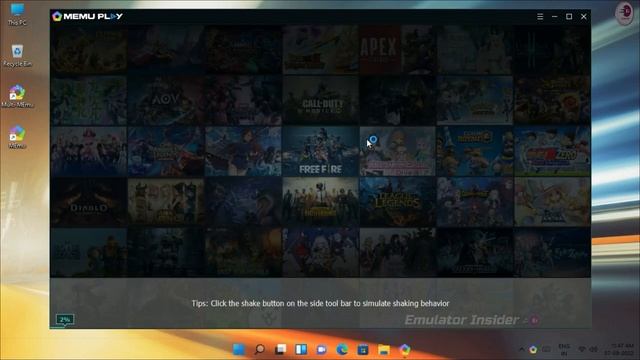Click the MEmu Play logo in title bar
The image size is (640, 360).
87,16
